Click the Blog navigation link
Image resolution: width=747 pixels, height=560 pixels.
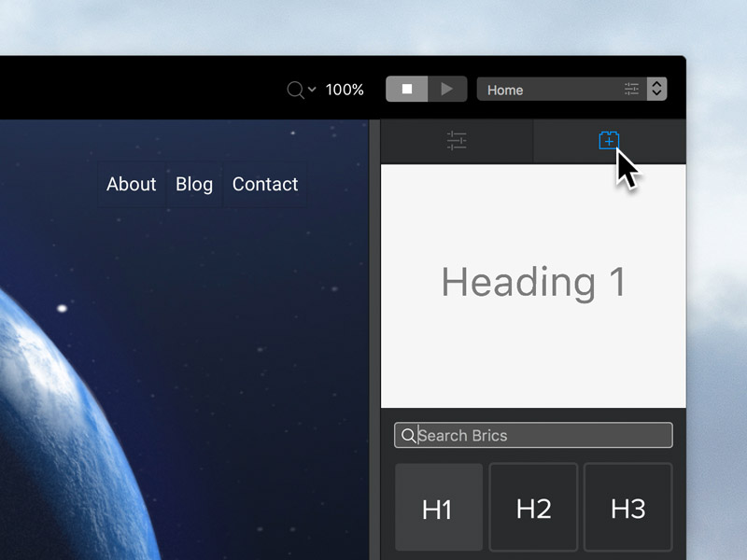[194, 184]
